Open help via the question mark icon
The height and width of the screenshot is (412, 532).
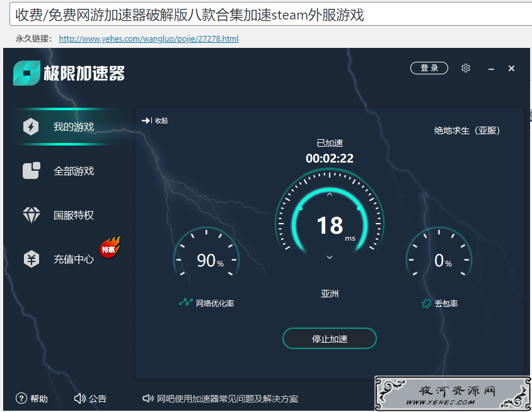coord(21,398)
